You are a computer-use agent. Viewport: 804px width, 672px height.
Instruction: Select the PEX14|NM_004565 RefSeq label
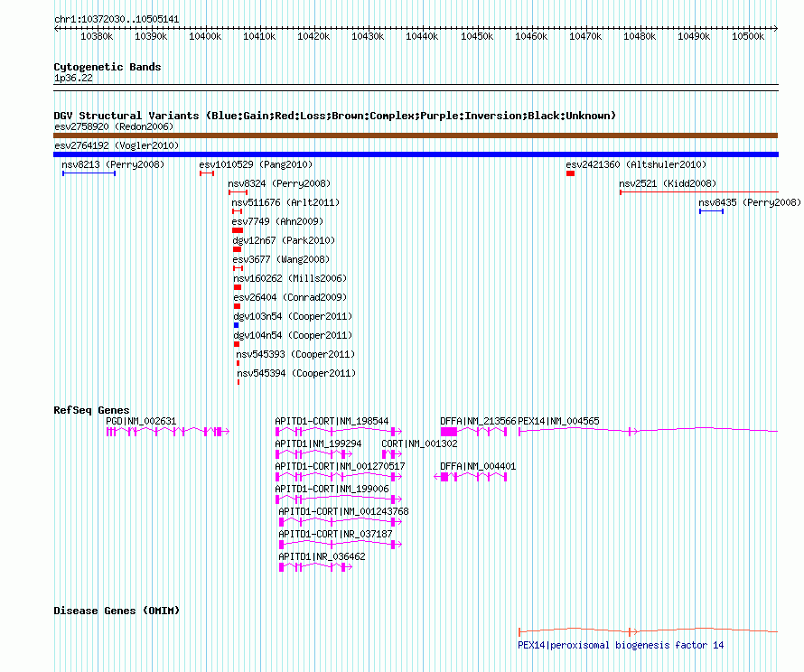558,421
